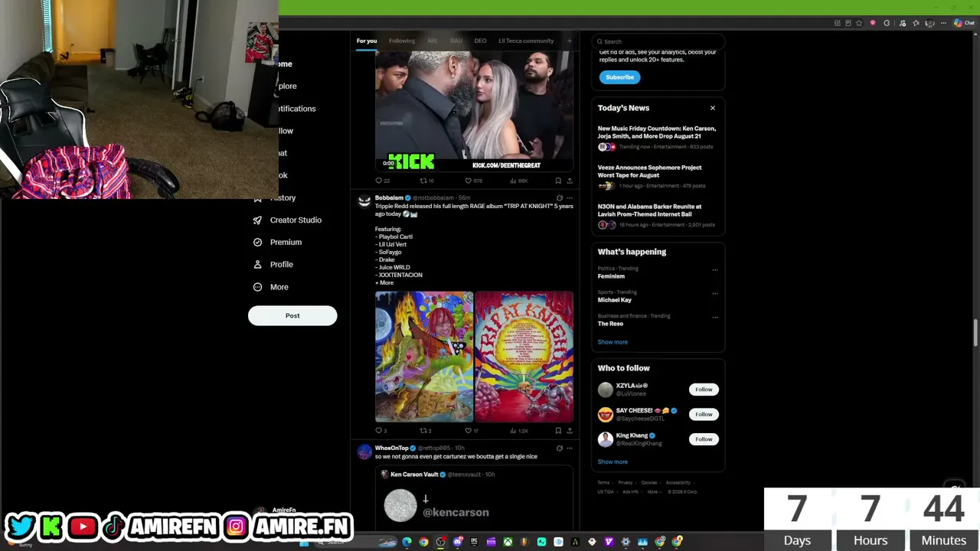Click the blue Subscribe button

(x=619, y=77)
